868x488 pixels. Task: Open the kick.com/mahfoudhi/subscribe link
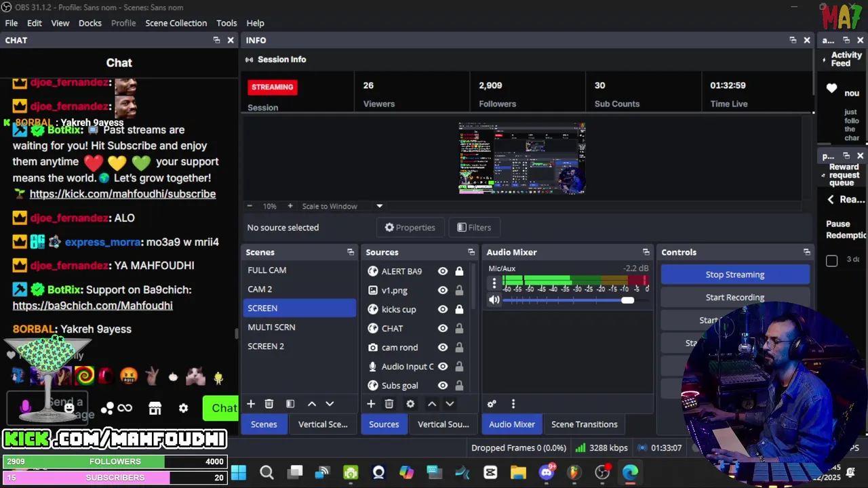coord(123,194)
